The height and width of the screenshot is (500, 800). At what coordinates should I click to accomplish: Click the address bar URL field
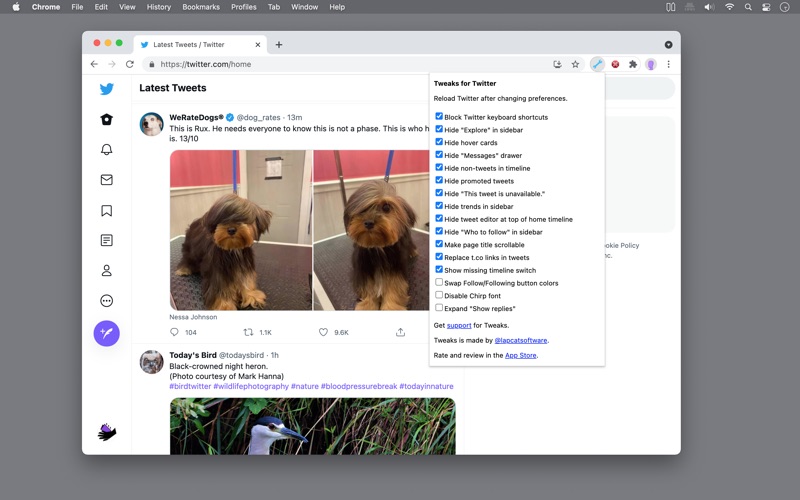pos(347,64)
